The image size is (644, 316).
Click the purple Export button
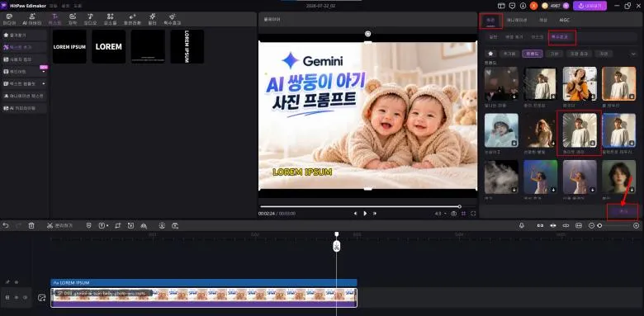tap(590, 6)
